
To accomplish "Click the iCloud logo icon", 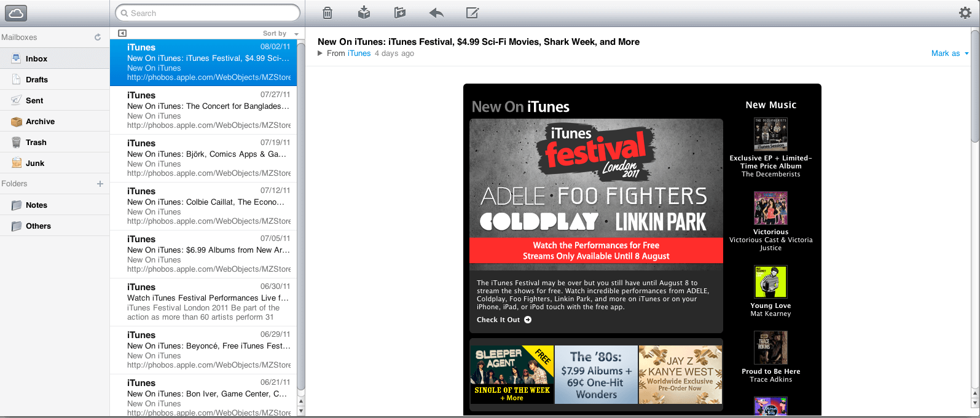I will [16, 13].
